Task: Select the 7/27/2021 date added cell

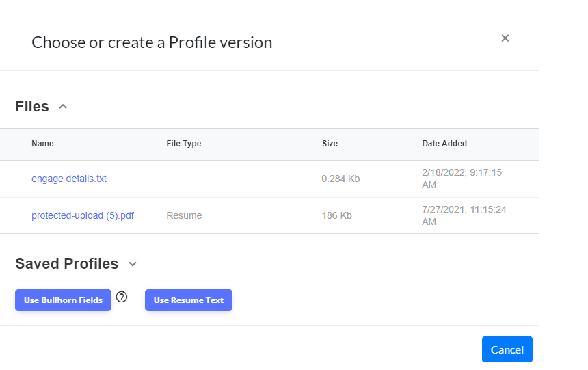Action: (464, 215)
